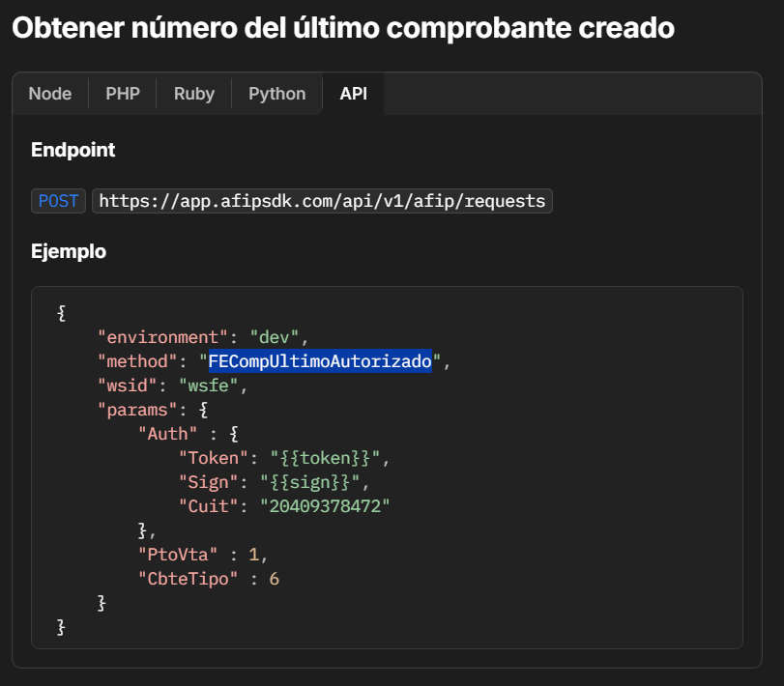Screen dimensions: 784x686
Task: Click the "environment" key in the JSON
Action: 164,337
